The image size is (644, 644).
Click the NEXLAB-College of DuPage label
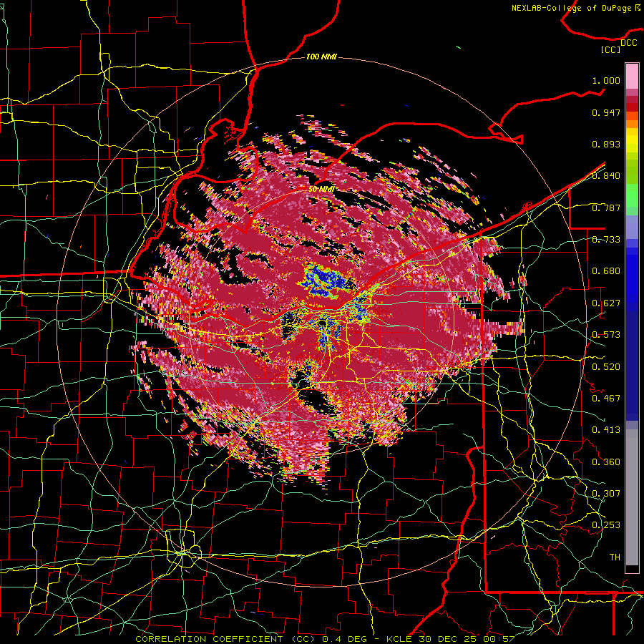[571, 8]
